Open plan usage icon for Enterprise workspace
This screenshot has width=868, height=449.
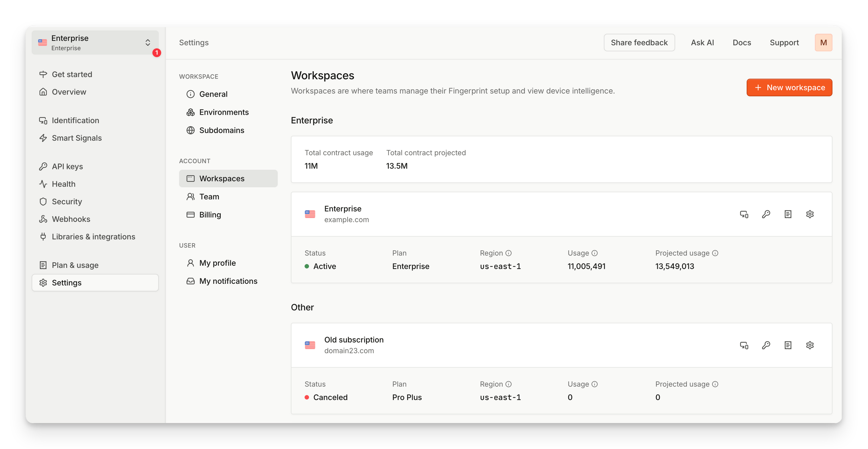coord(788,215)
